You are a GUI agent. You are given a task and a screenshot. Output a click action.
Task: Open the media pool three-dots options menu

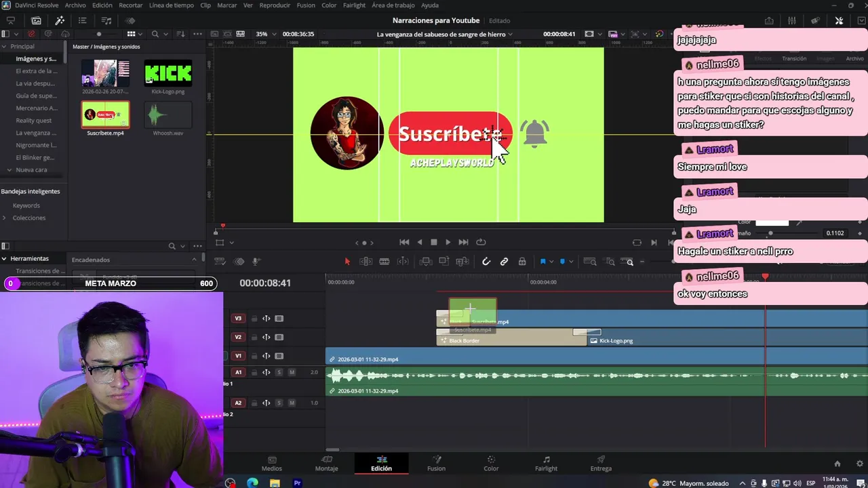pos(197,34)
